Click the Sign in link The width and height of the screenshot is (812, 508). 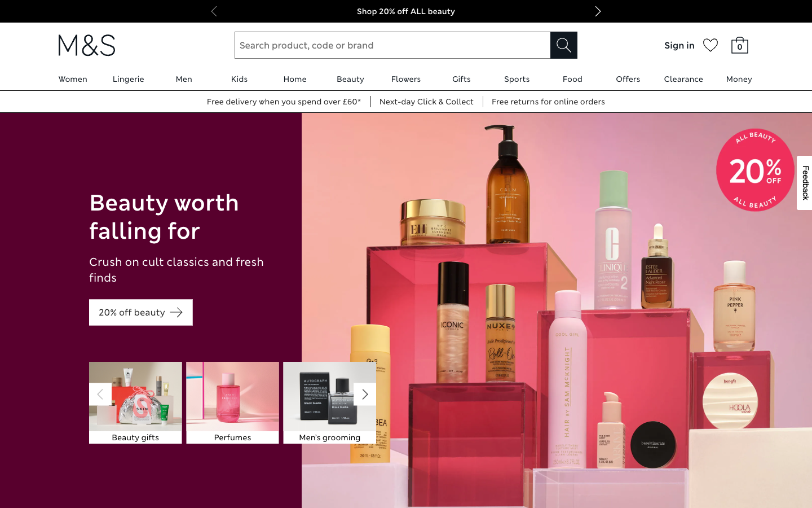679,45
